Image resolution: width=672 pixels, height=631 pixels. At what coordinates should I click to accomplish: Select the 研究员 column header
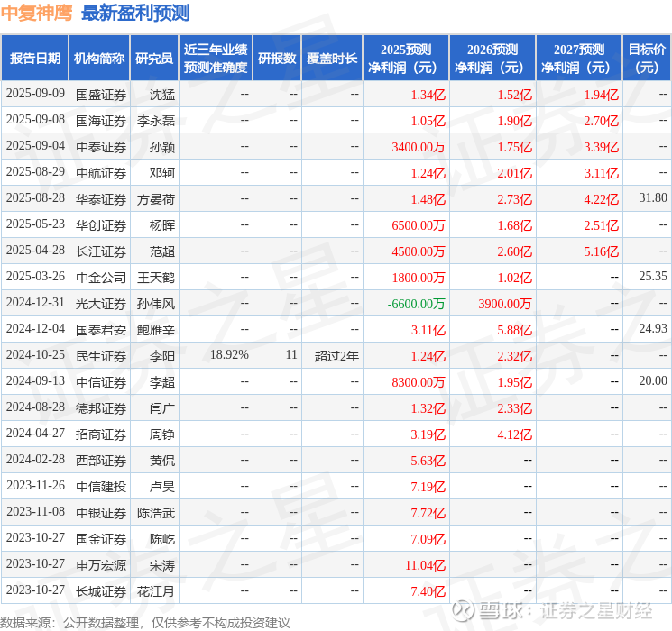pos(154,59)
